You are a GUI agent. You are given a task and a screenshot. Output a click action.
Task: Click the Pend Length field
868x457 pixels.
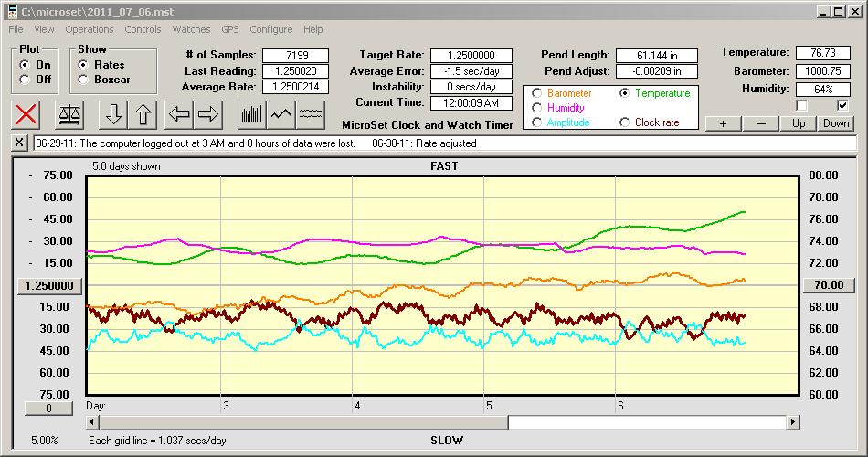[x=657, y=56]
